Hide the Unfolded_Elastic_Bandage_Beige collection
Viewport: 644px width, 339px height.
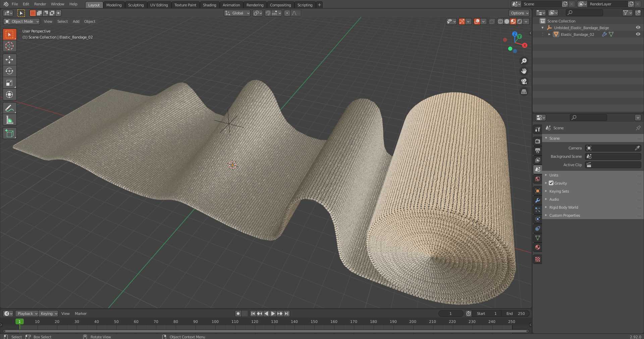point(638,28)
